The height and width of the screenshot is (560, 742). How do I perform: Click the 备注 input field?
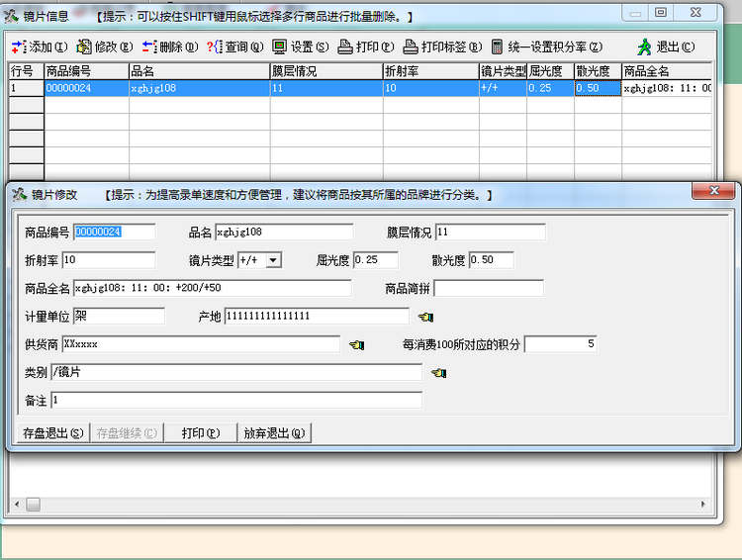click(236, 401)
